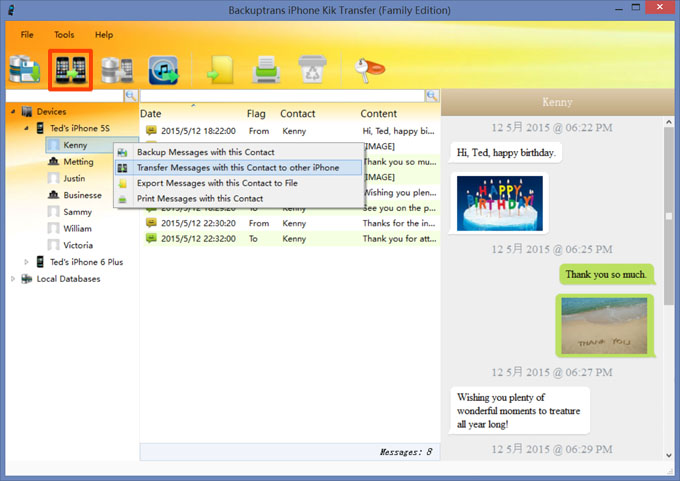
Task: Click message bubble icon in the 22:30:20 row
Action: click(x=151, y=223)
